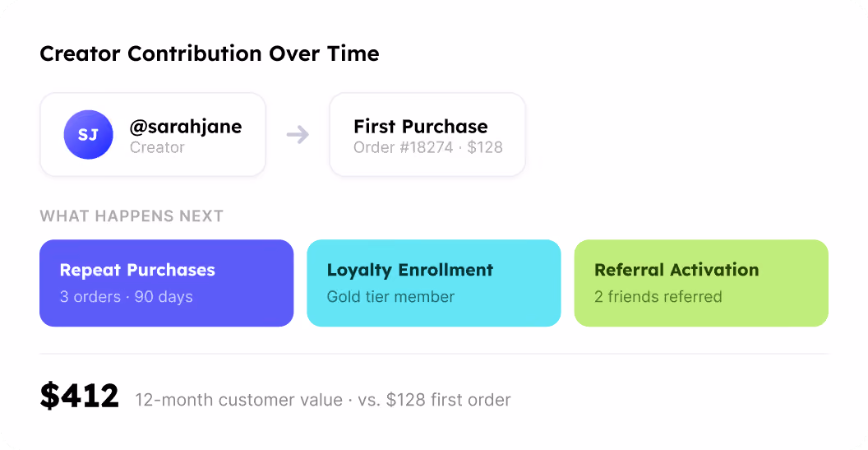Click the Gold tier member subtitle
Viewport: 868px width, 450px height.
click(x=390, y=297)
